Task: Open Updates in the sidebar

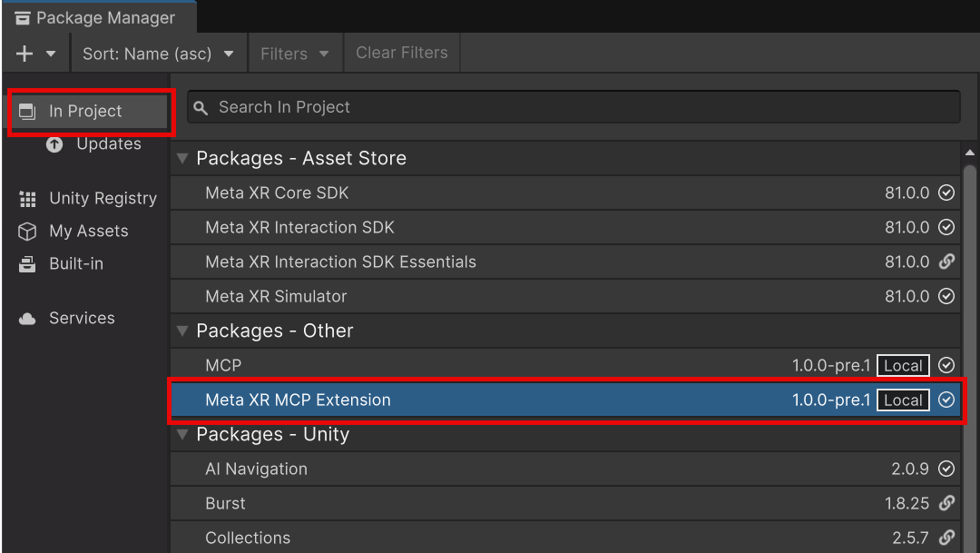Action: (93, 143)
